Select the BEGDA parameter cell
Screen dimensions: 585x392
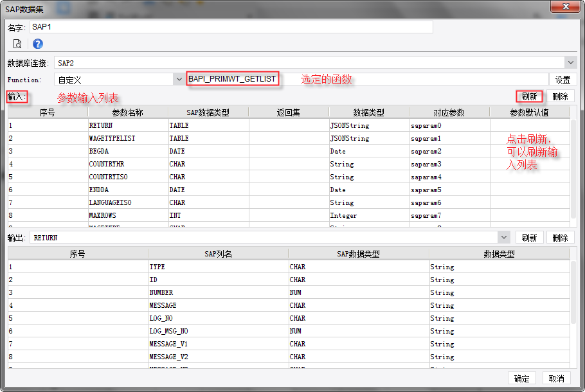[x=128, y=151]
